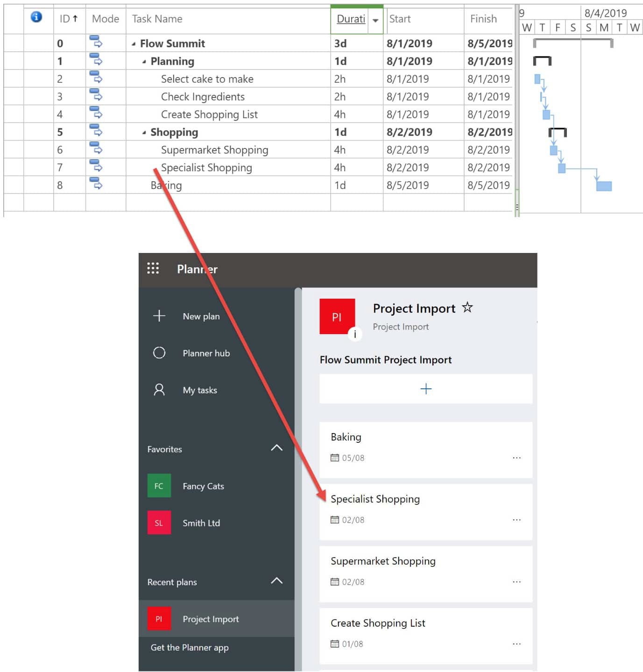Open more options on Supermarket Shopping card
The image size is (643, 672).
click(516, 582)
